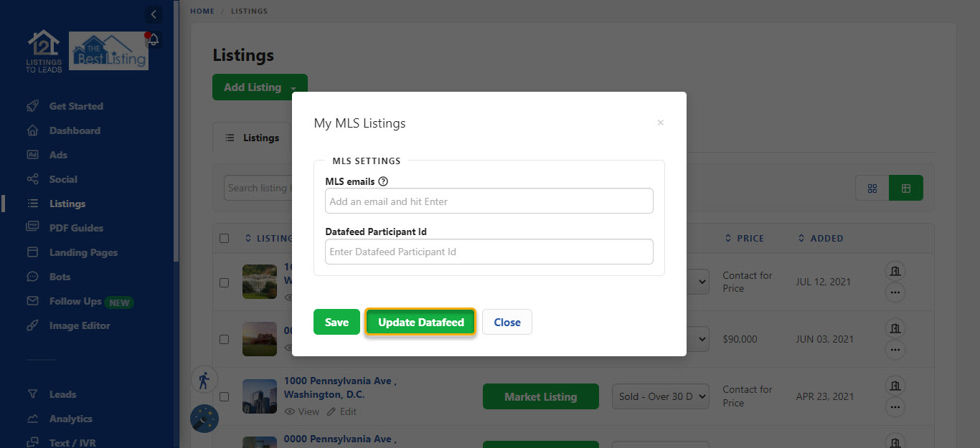Go to Get Started in sidebar
The width and height of the screenshot is (980, 448).
pos(76,106)
